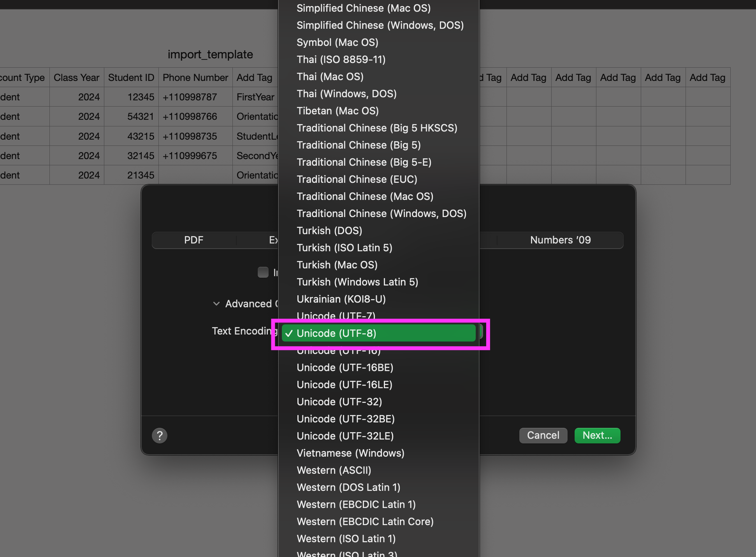Choose Unicode (UTF-16BE) from the encoding list

[x=345, y=368]
